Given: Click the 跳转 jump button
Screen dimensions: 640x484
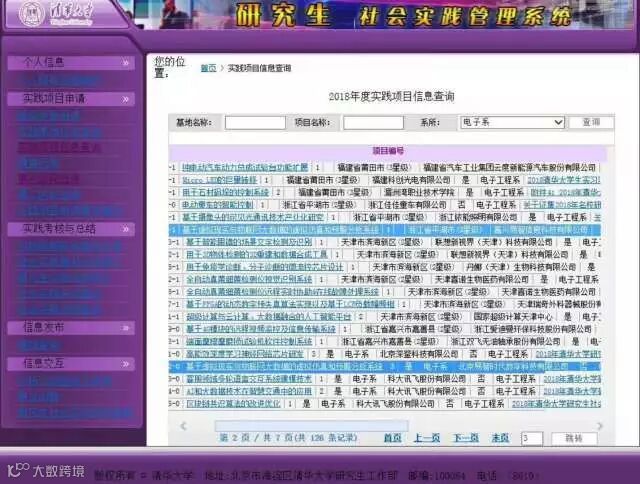Looking at the screenshot, I should coord(574,439).
